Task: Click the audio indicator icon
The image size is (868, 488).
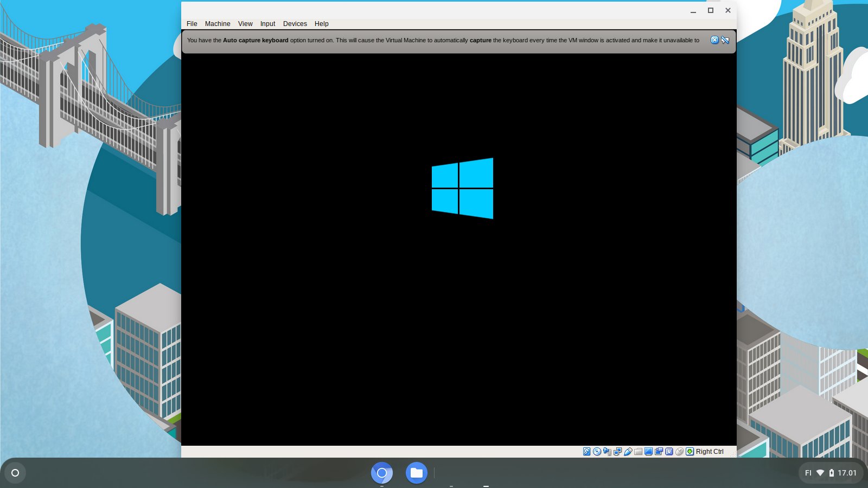Action: 608,451
